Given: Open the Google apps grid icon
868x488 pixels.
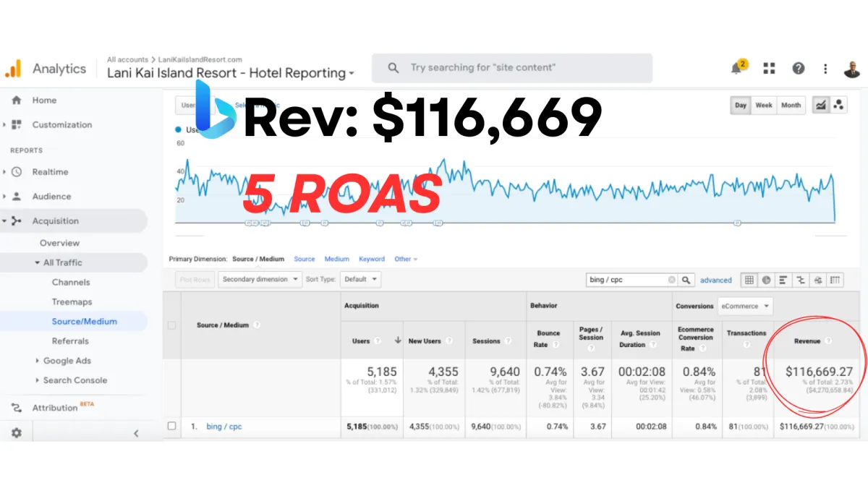Looking at the screenshot, I should point(769,68).
